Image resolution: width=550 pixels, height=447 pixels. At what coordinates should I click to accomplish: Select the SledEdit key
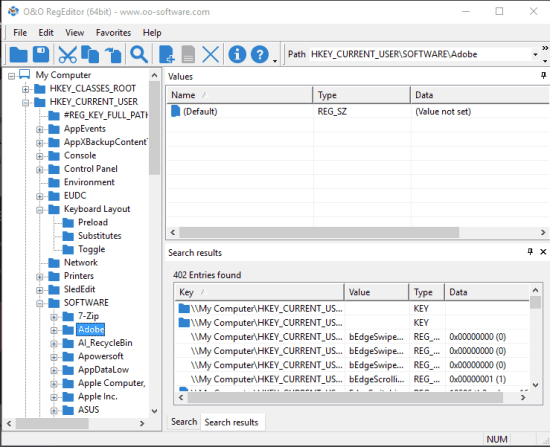click(80, 289)
